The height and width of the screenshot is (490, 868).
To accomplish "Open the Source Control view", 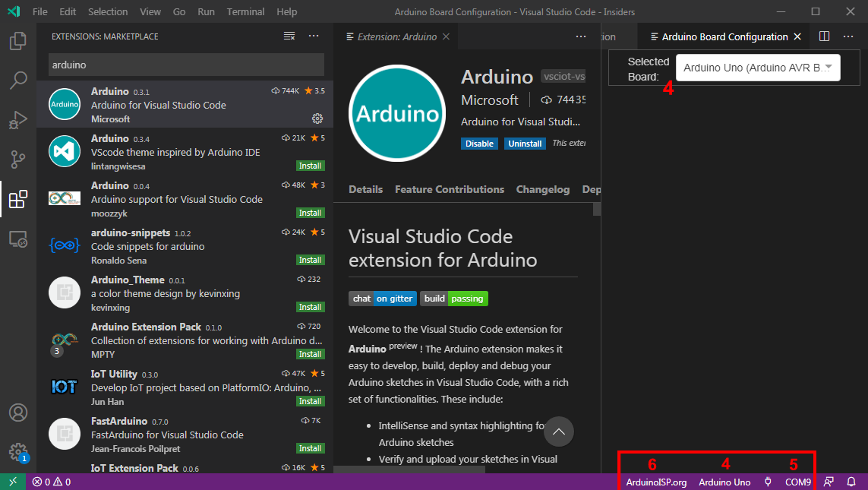I will (x=17, y=159).
